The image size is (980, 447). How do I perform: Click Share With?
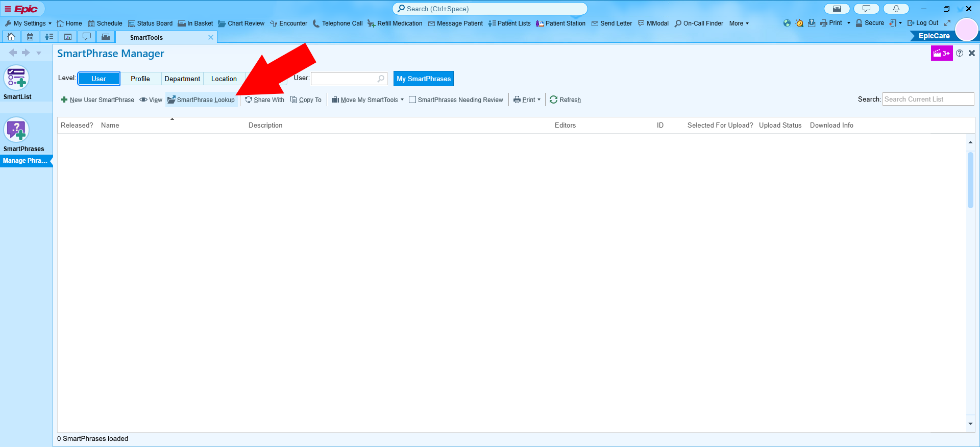264,100
